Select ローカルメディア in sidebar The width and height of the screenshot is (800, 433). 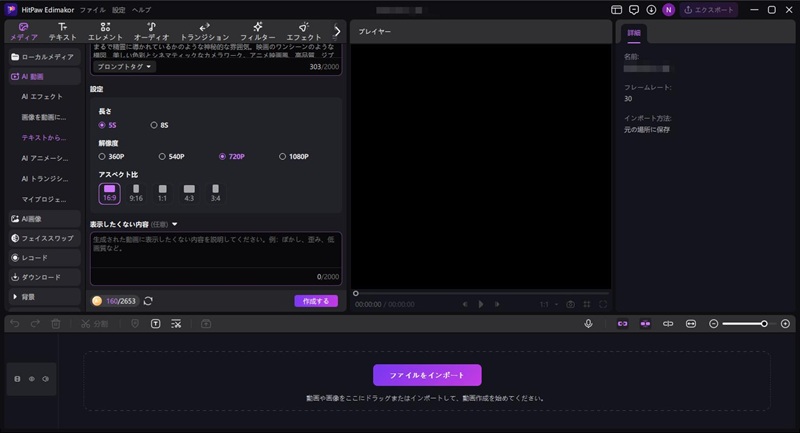click(x=44, y=57)
